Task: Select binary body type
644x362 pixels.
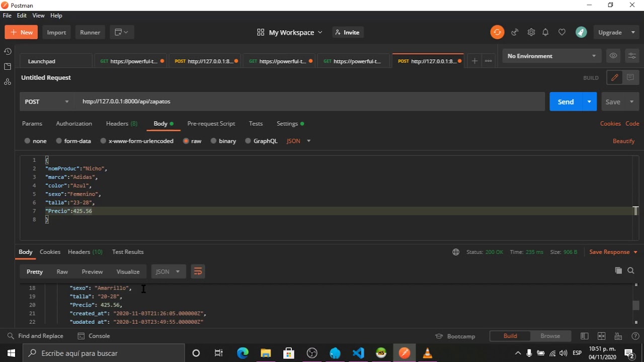Action: tap(223, 141)
